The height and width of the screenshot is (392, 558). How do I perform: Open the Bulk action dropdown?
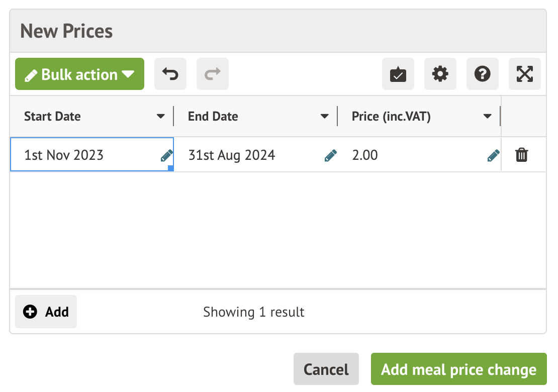[x=79, y=74]
